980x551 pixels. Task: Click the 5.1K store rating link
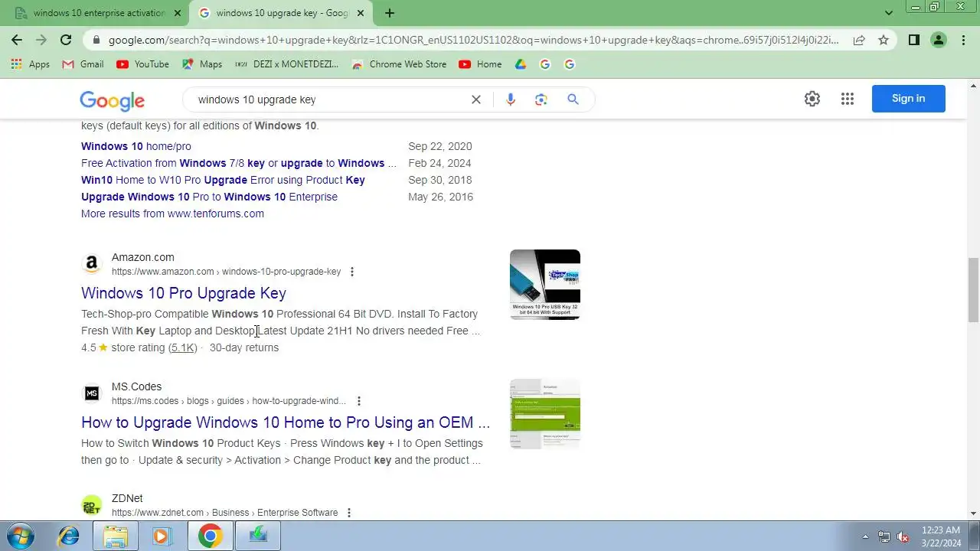pyautogui.click(x=183, y=347)
